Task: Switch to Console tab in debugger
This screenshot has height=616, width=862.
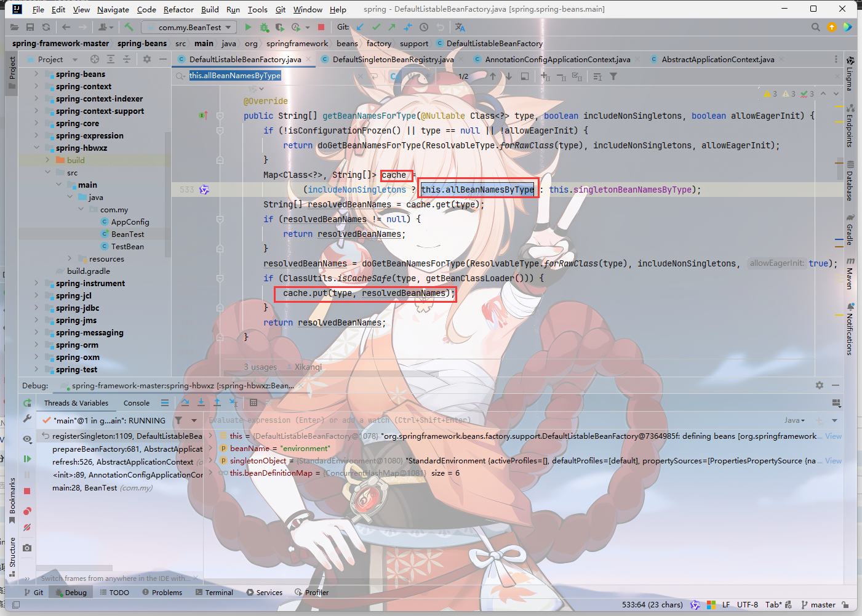Action: pyautogui.click(x=137, y=403)
